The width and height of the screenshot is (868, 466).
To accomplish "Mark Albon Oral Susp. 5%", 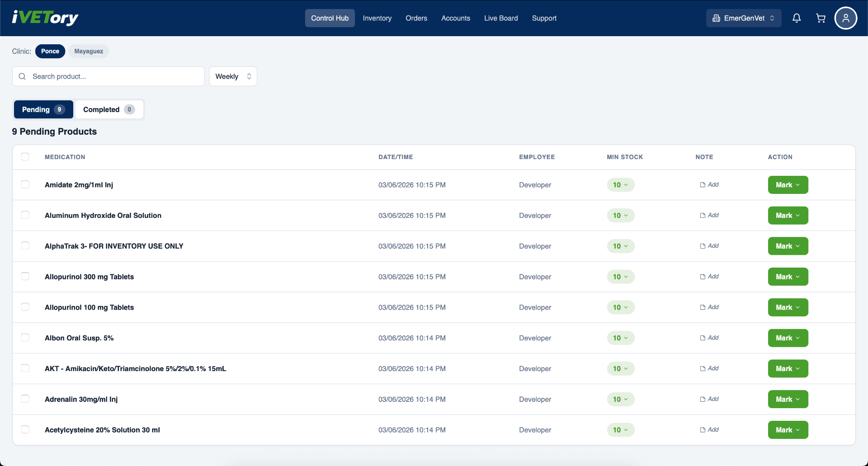I will [788, 338].
